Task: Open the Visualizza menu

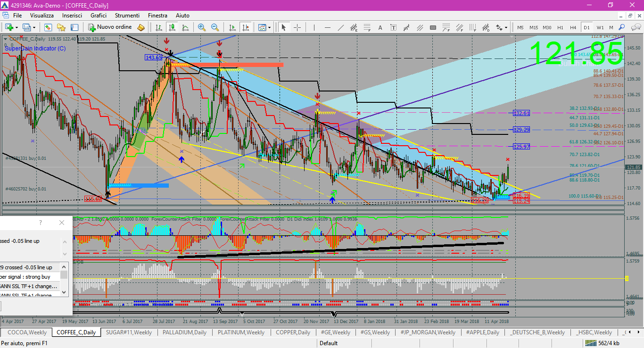Action: point(42,16)
